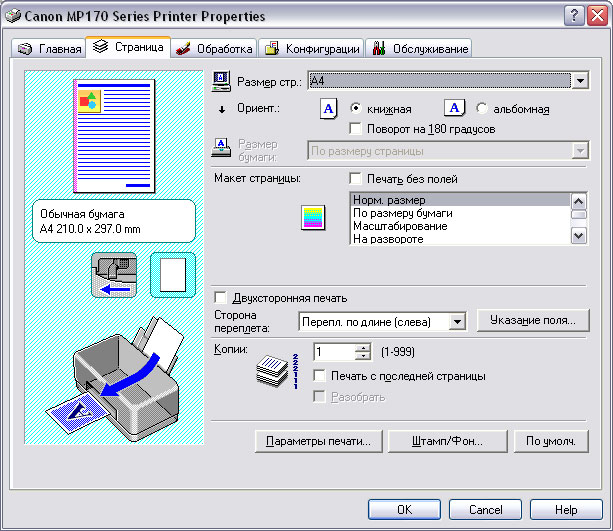Screen dimensions: 613x531
Task: Click the portrait 'A' orientation icon
Action: tap(328, 109)
